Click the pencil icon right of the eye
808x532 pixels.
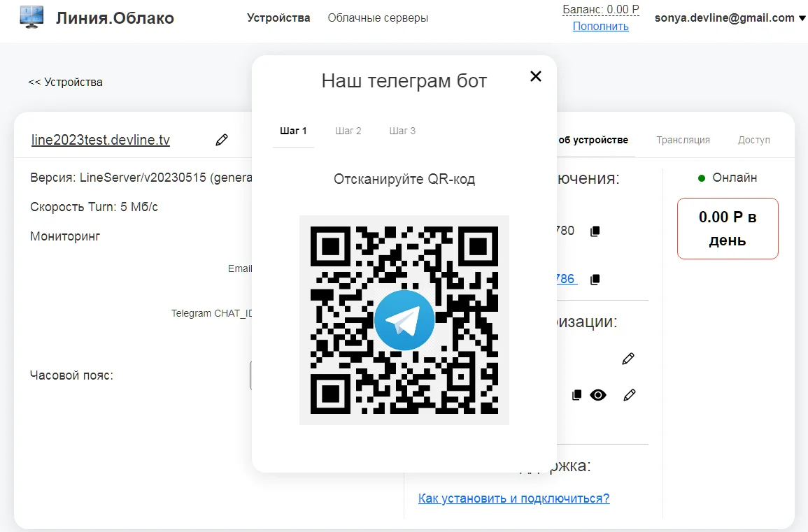coord(630,395)
